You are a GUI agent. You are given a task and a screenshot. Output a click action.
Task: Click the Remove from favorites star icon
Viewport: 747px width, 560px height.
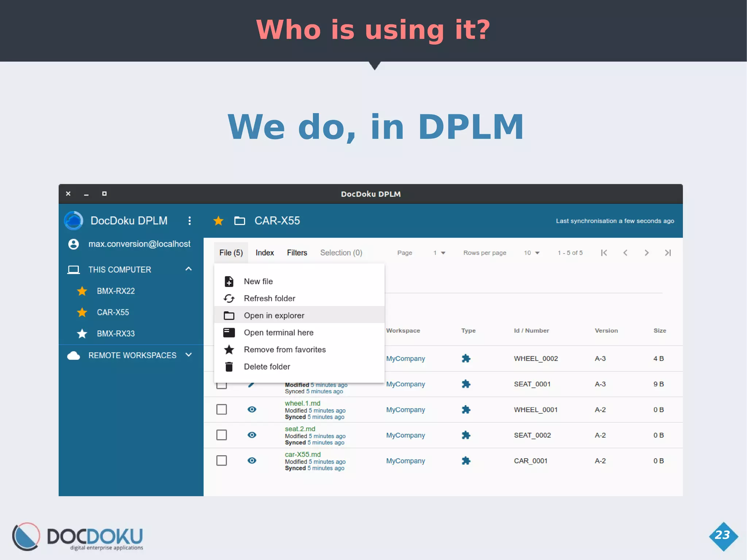click(x=229, y=349)
